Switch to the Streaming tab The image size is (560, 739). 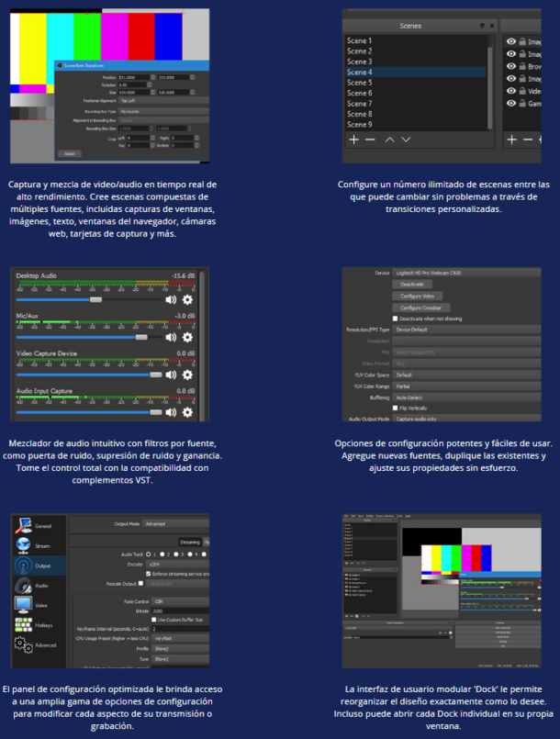[190, 542]
